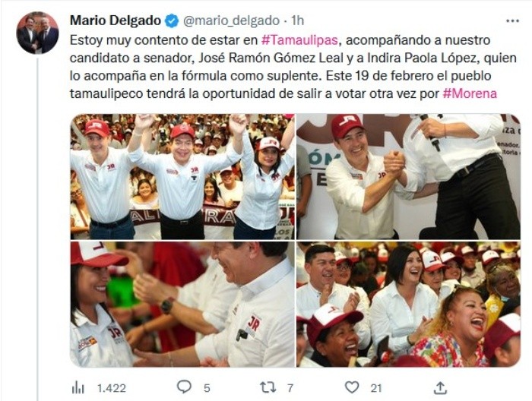Open the #Morena hashtag link
This screenshot has height=401, width=532.
click(470, 93)
